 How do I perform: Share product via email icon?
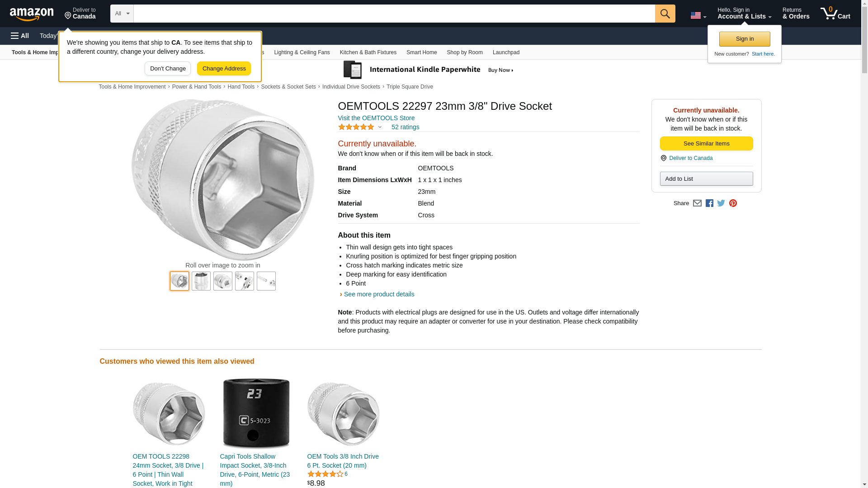[x=697, y=203]
